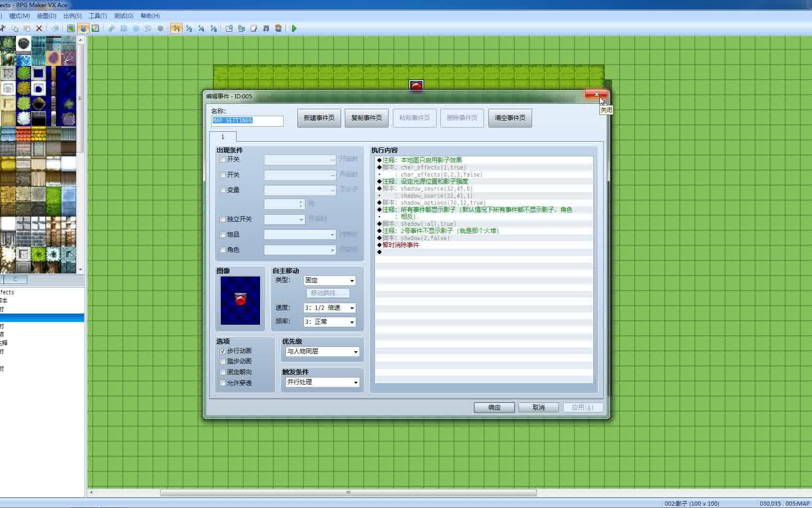Select the Shadow Pen tool
Screen dimensions: 812x508
[x=160, y=28]
